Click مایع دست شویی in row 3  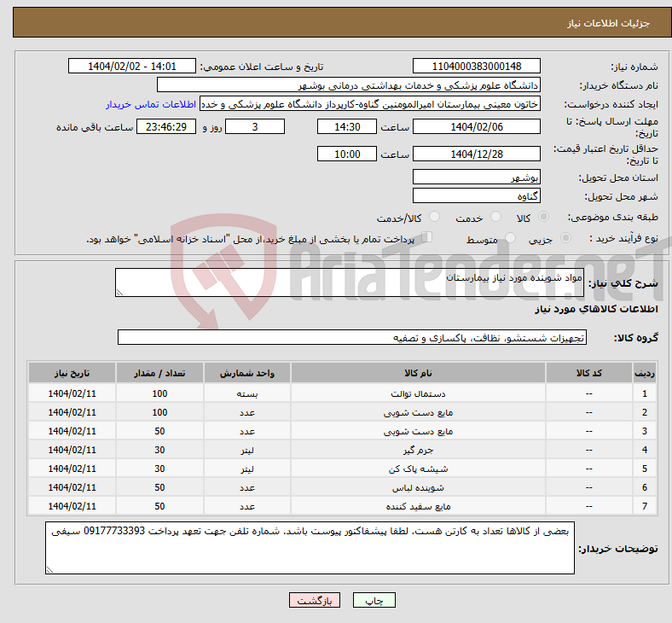[418, 431]
